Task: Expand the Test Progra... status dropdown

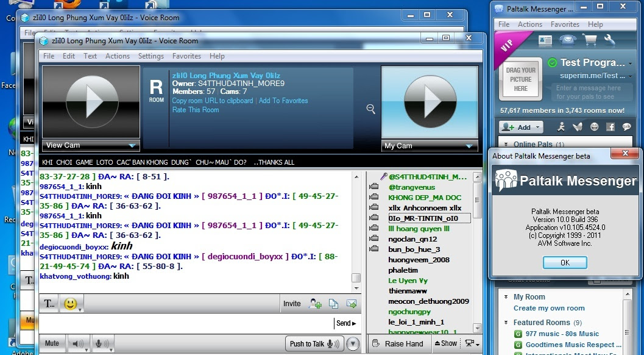Action: 631,63
